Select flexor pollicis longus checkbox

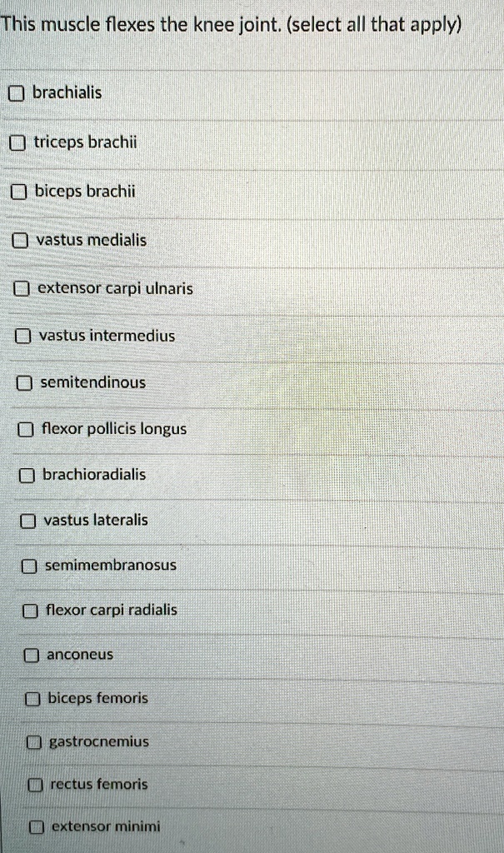click(27, 430)
